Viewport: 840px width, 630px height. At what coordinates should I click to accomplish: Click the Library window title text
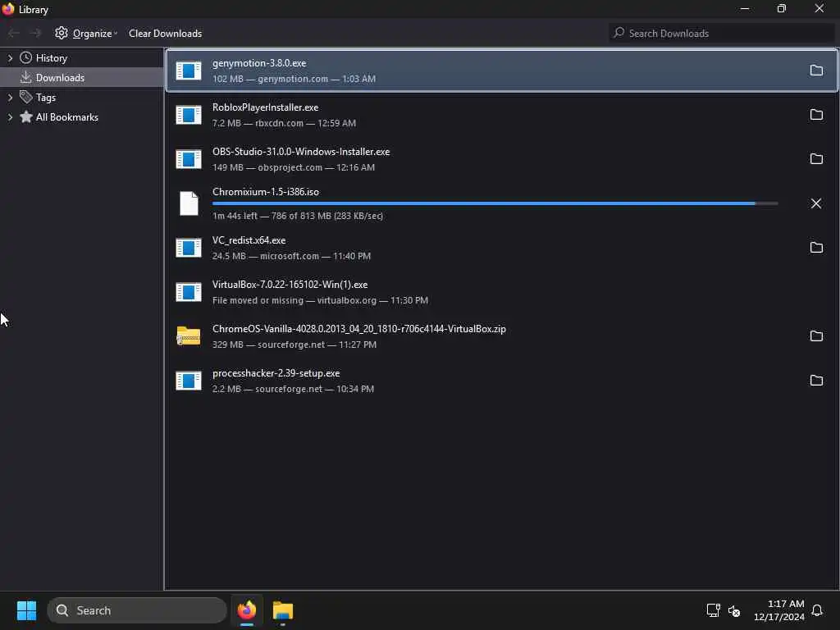[x=33, y=10]
